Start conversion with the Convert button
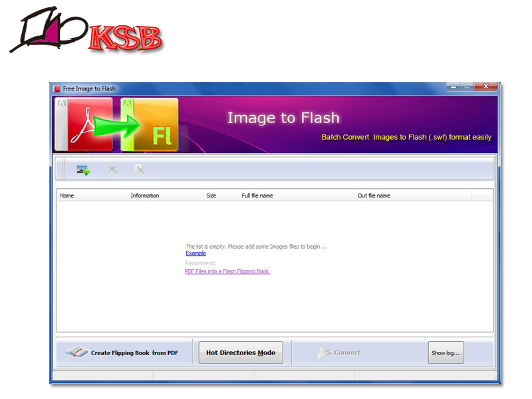Screen dimensions: 532x399 point(339,352)
